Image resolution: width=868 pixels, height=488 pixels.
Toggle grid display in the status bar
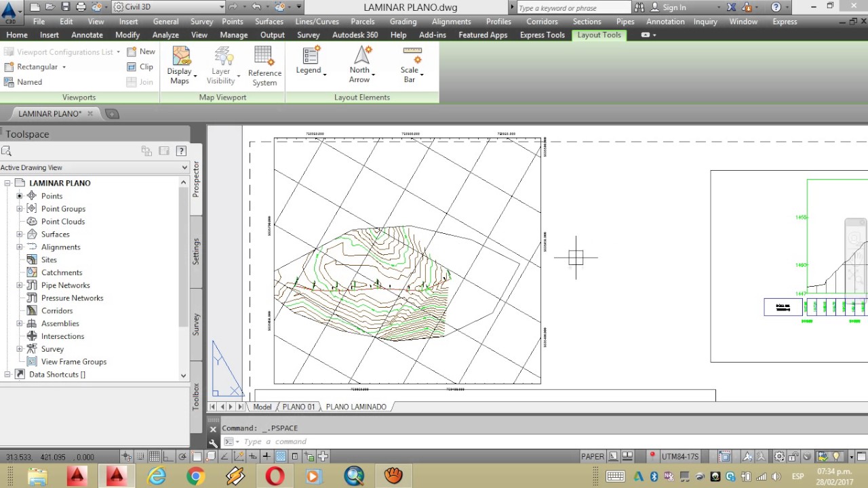155,457
